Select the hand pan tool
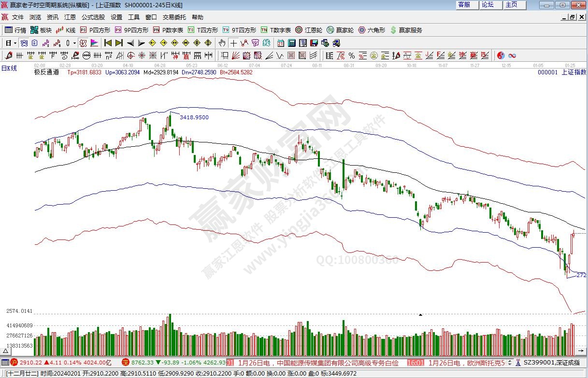This screenshot has width=588, height=378. click(222, 43)
